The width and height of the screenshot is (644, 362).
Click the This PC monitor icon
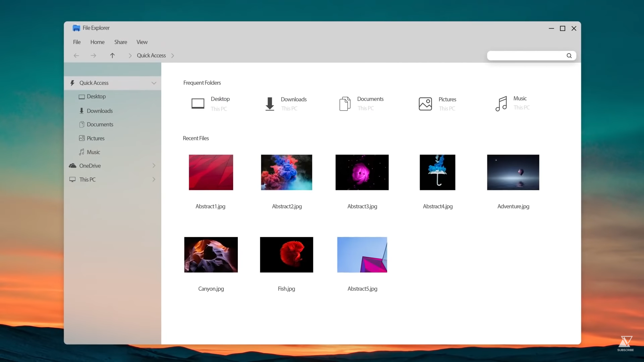(72, 179)
